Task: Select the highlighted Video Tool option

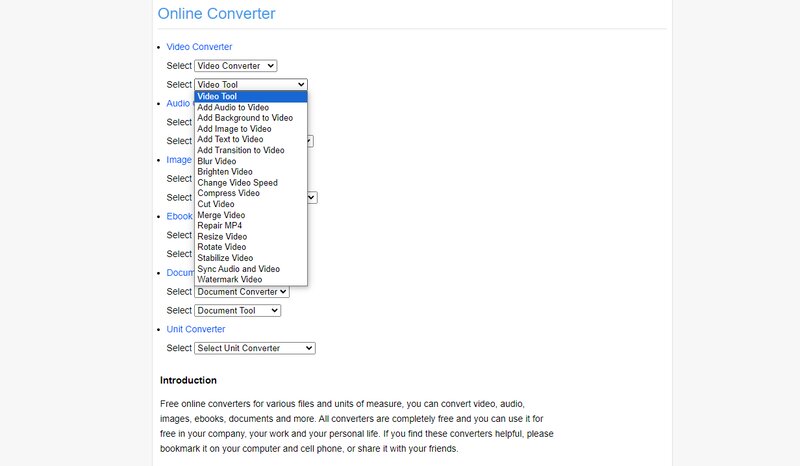Action: [x=251, y=96]
